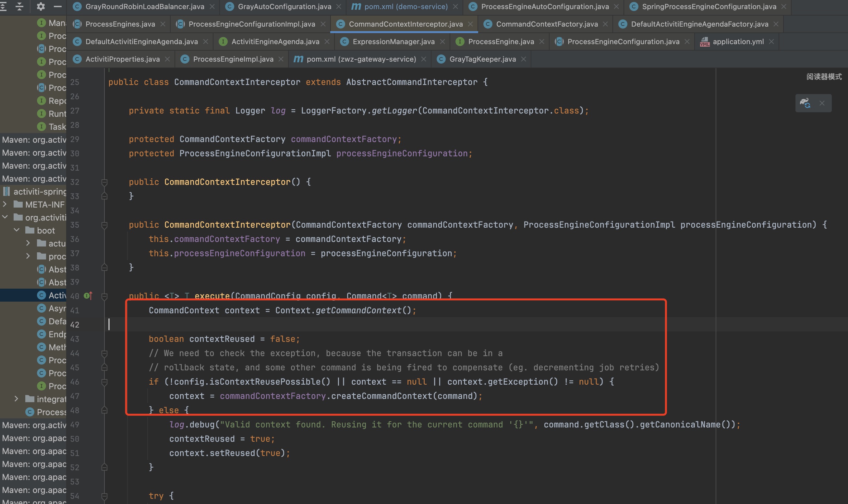Expand the META-INF folder in the project tree

tap(5, 204)
